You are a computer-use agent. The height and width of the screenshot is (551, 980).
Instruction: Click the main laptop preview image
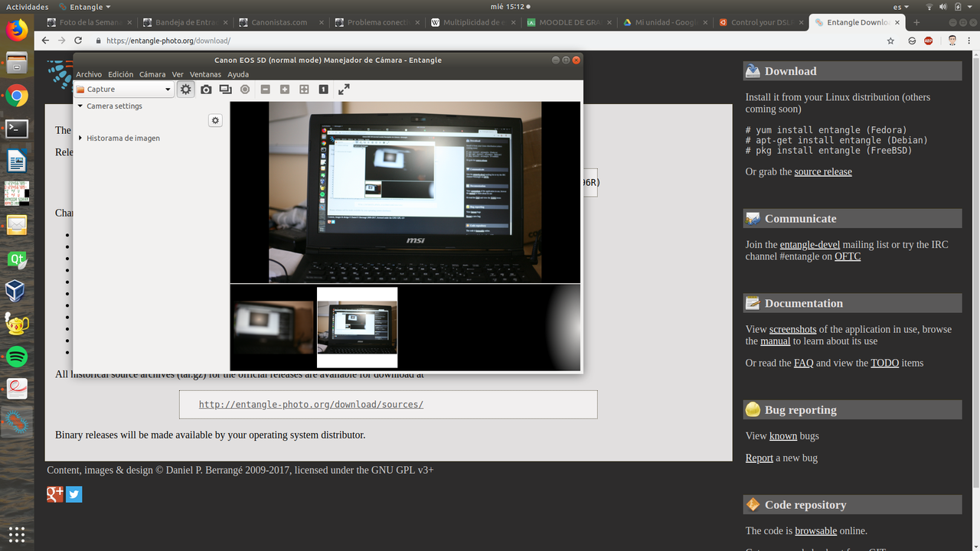tap(405, 192)
